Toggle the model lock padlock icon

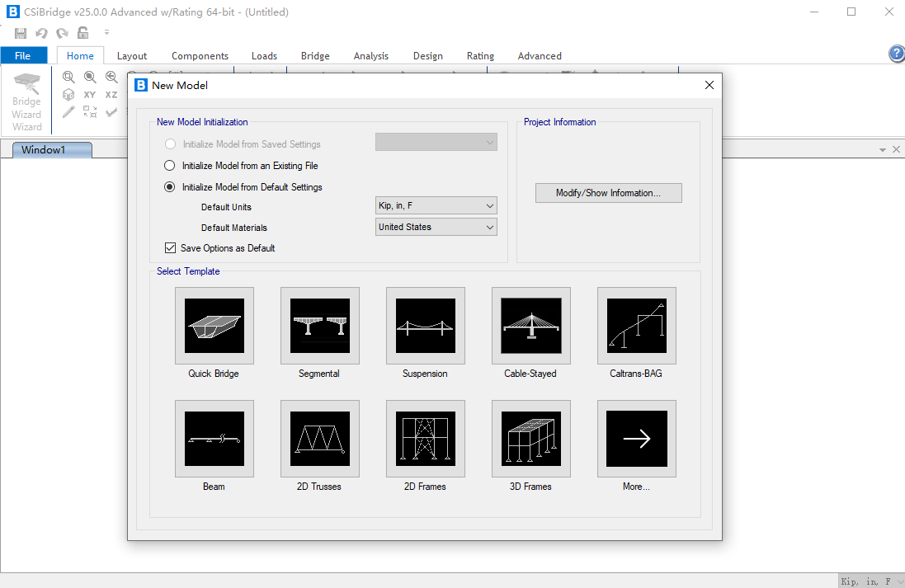coord(83,33)
